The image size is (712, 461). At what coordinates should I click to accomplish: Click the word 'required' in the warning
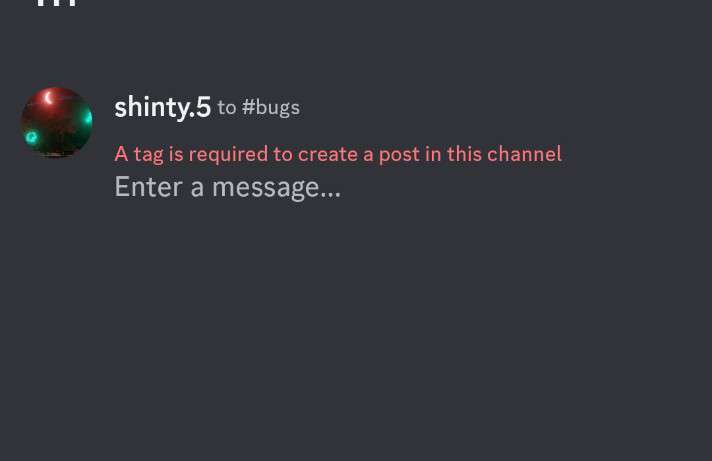pyautogui.click(x=228, y=155)
